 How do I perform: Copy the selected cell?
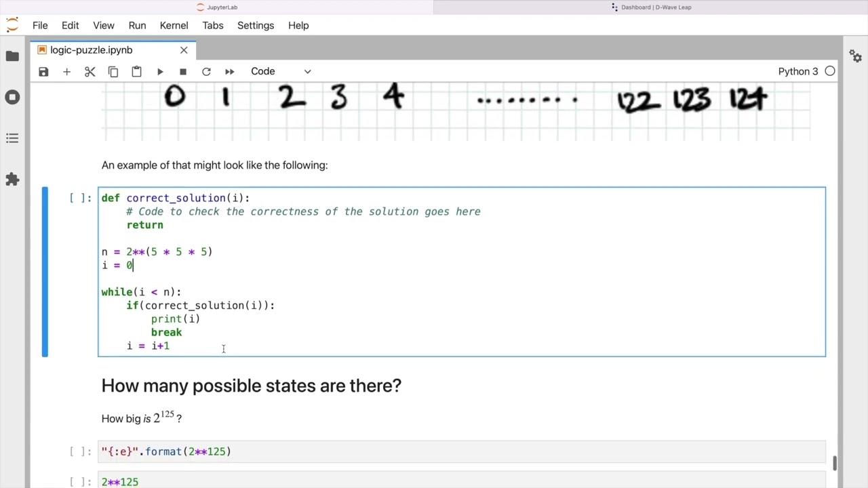click(x=113, y=71)
